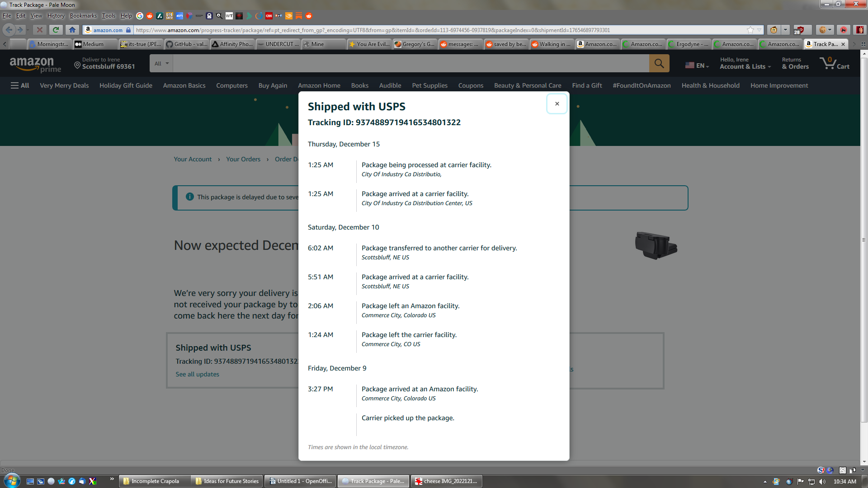Open the cookie extension dropdown arrow
The height and width of the screenshot is (488, 868).
830,30
